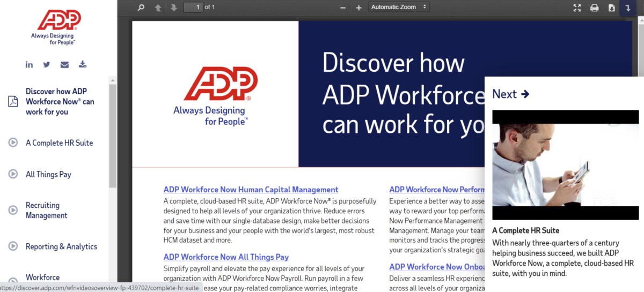Share via the Twitter icon

[47, 65]
